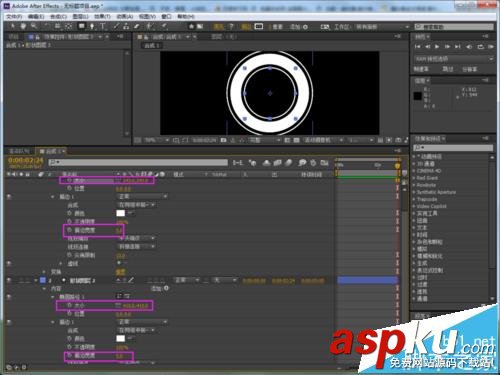
Task: Click timeline current time 0:00:02:24 display
Action: coord(26,160)
